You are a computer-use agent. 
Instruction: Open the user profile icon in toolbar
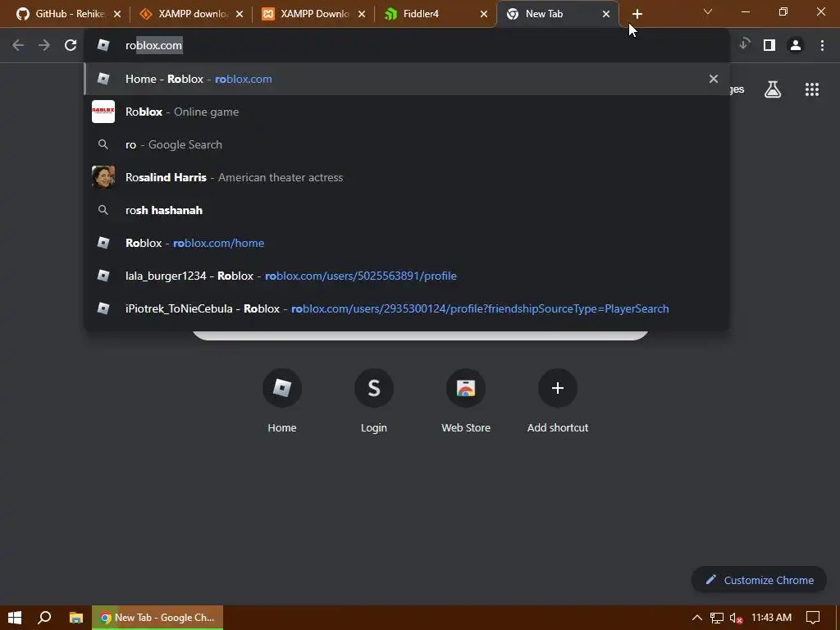click(x=796, y=46)
